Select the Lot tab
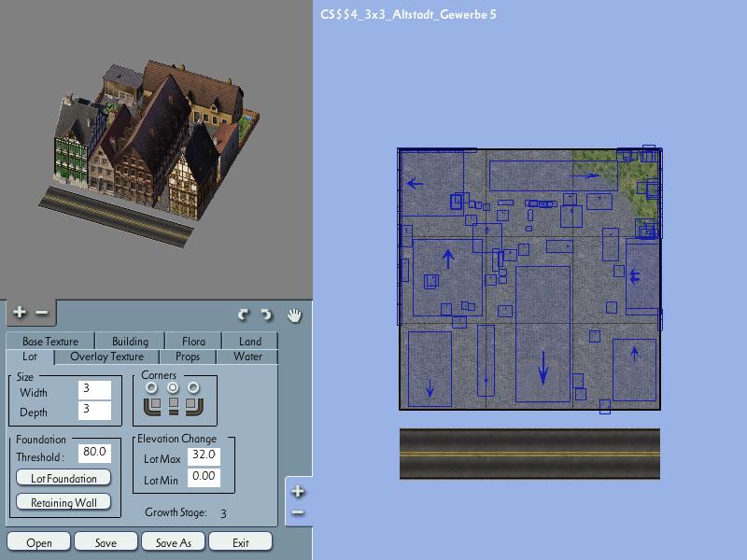 point(30,357)
